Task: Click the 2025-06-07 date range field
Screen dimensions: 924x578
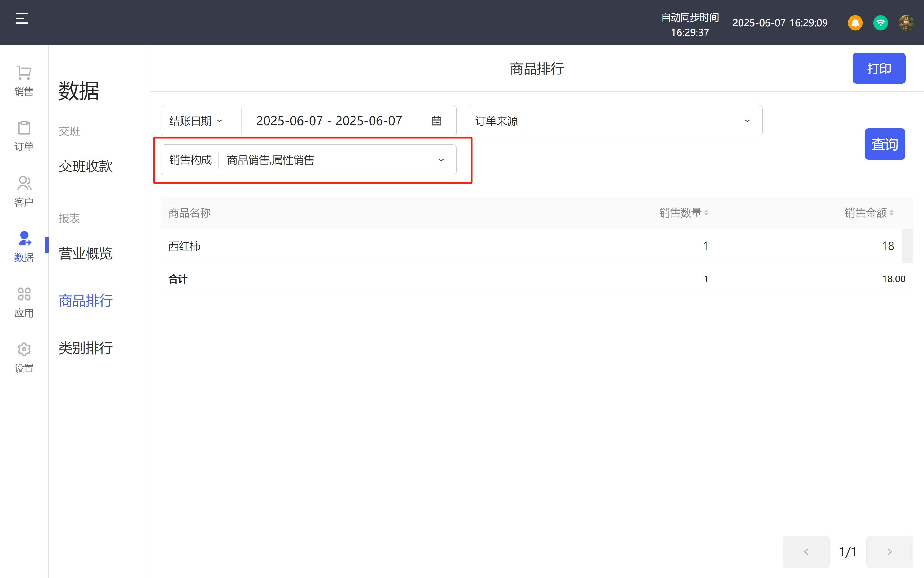Action: [x=329, y=121]
